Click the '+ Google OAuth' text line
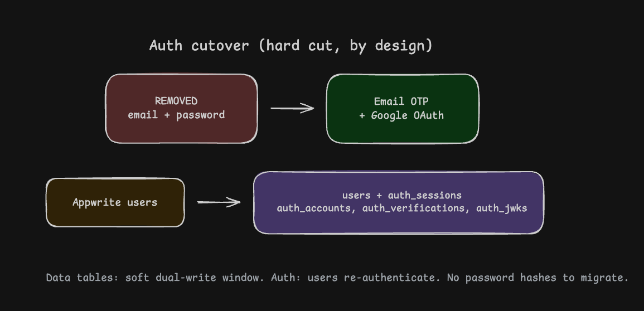This screenshot has height=311, width=644. click(401, 115)
